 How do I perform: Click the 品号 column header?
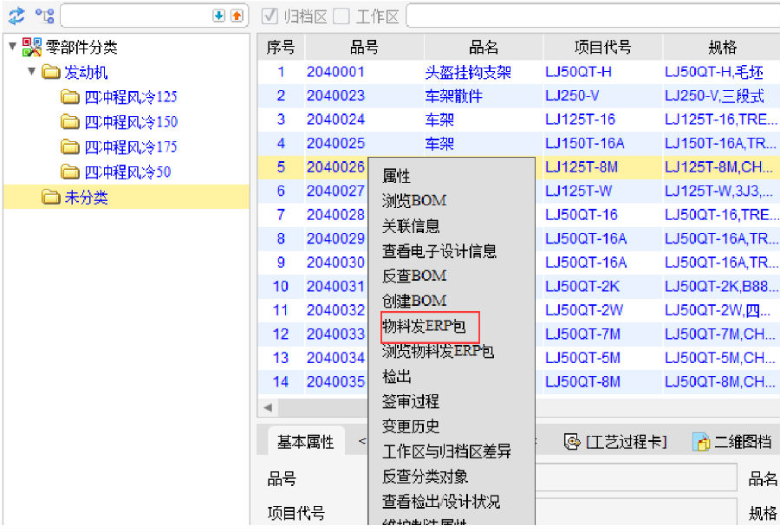tap(364, 48)
